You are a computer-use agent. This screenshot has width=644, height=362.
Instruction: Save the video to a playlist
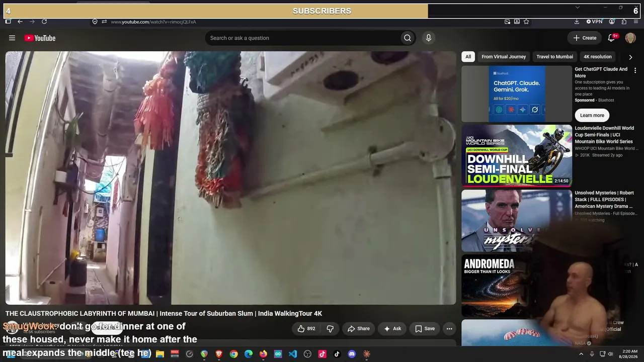coord(425,329)
